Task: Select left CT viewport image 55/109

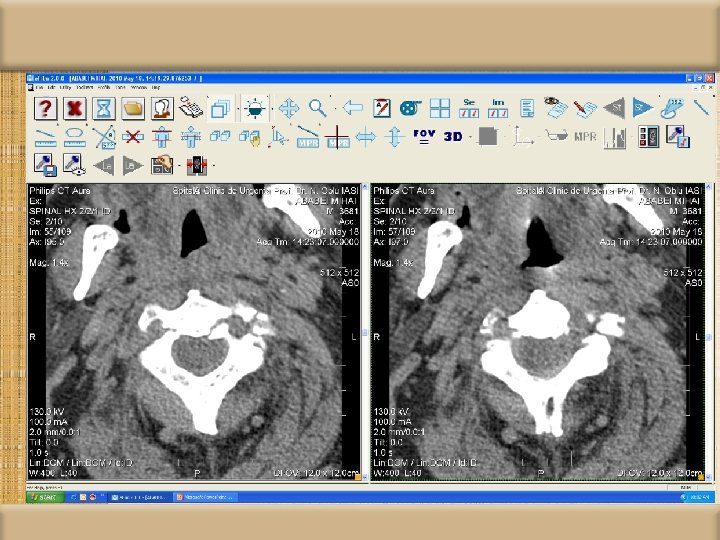Action: coord(194,332)
